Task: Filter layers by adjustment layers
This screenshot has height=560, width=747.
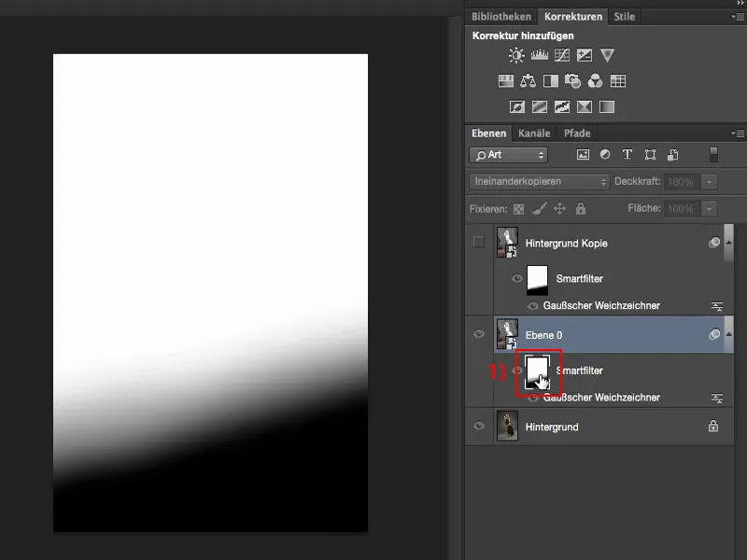Action: [x=605, y=154]
